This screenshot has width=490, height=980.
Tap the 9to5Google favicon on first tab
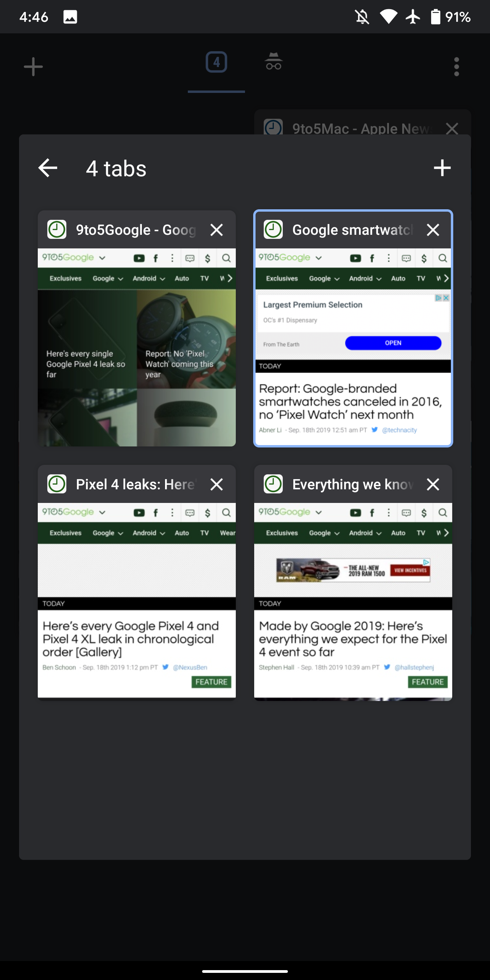[x=57, y=229]
